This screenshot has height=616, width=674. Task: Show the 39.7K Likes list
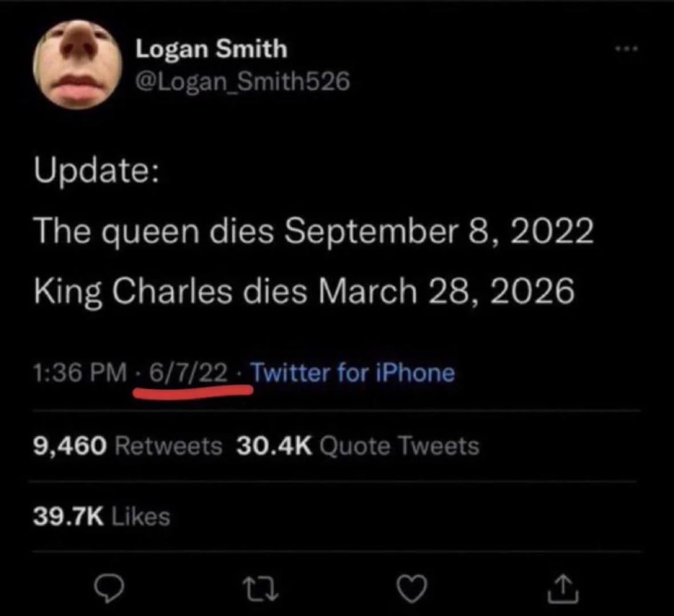pyautogui.click(x=102, y=517)
